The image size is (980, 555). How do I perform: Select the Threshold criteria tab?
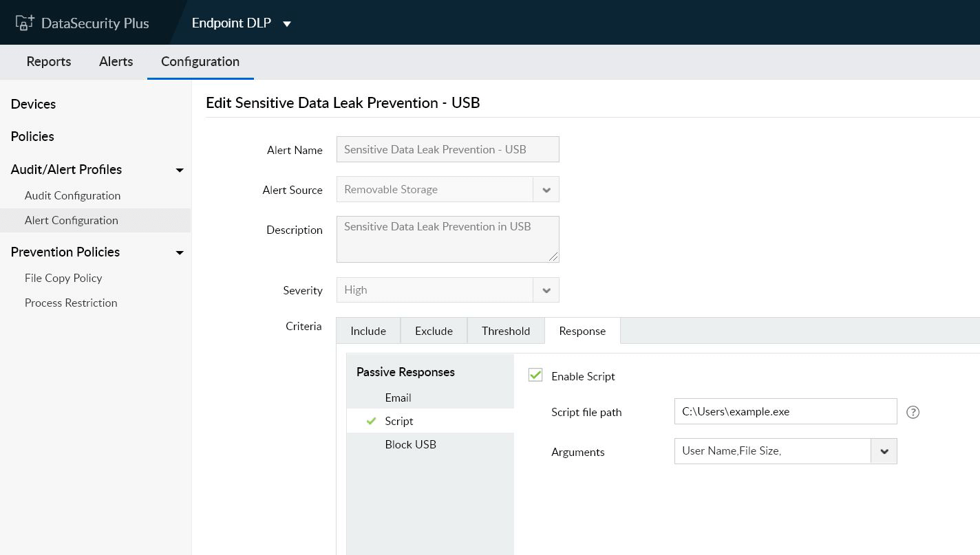506,331
